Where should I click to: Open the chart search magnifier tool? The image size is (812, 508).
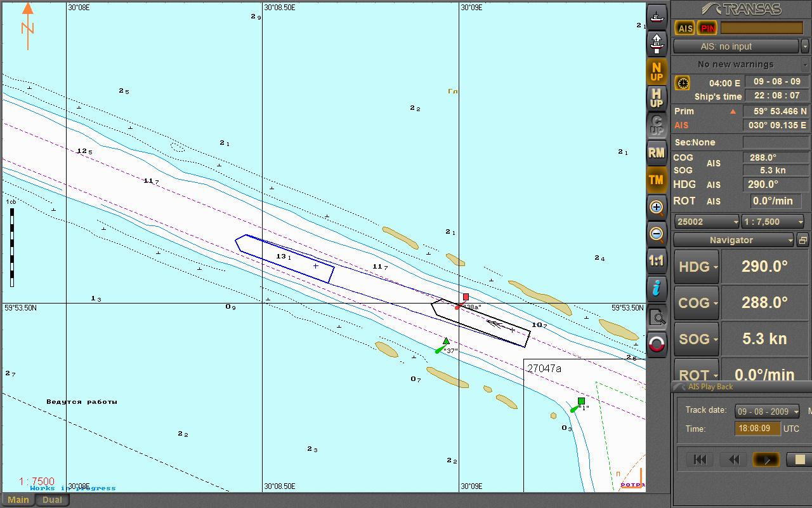[657, 317]
